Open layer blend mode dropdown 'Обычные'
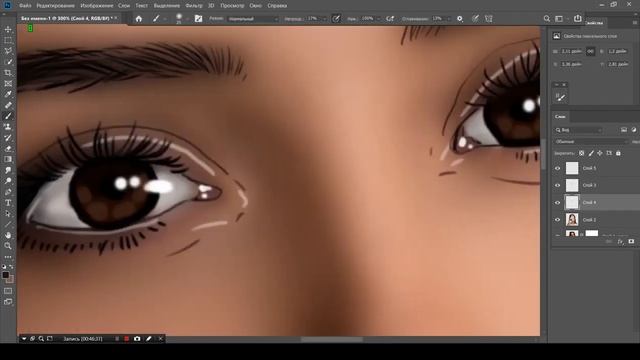The image size is (640, 360). click(x=591, y=142)
